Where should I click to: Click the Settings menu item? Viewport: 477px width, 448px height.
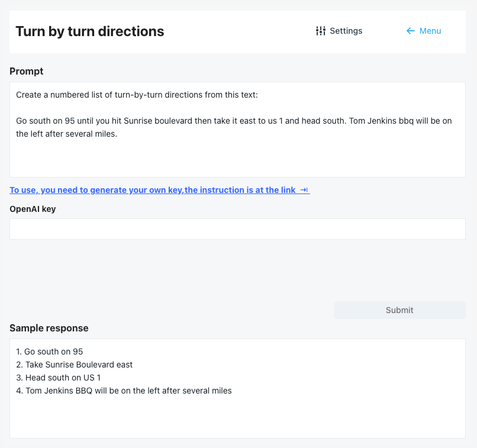click(346, 31)
